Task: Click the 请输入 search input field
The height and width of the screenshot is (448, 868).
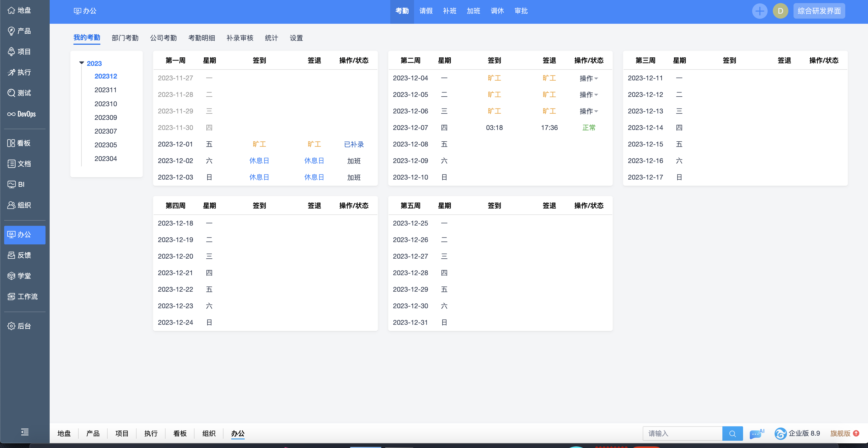Action: [x=682, y=434]
